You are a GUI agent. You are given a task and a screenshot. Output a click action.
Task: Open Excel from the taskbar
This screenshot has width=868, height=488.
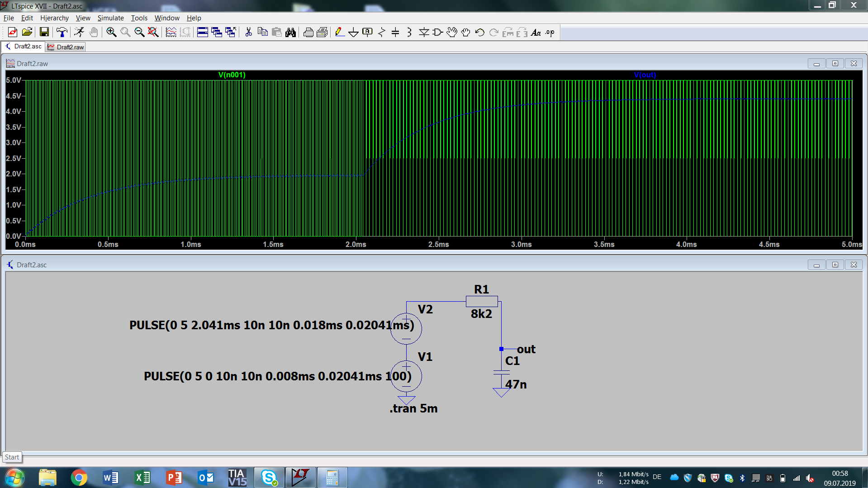[x=142, y=478]
